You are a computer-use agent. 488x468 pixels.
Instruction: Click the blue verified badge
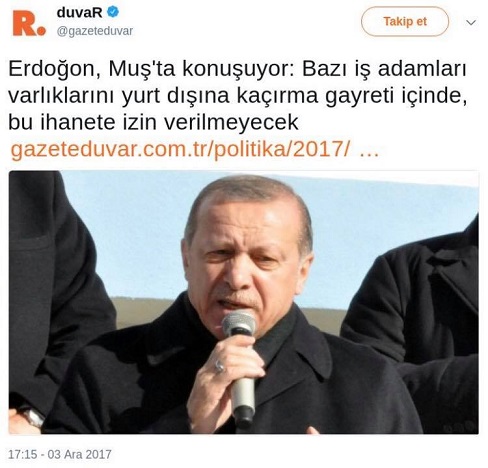(113, 12)
